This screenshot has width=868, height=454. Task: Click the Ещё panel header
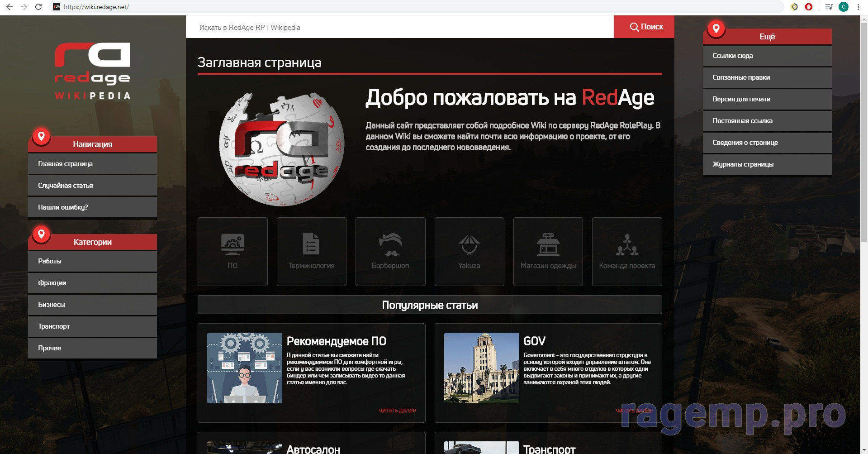[x=767, y=37]
